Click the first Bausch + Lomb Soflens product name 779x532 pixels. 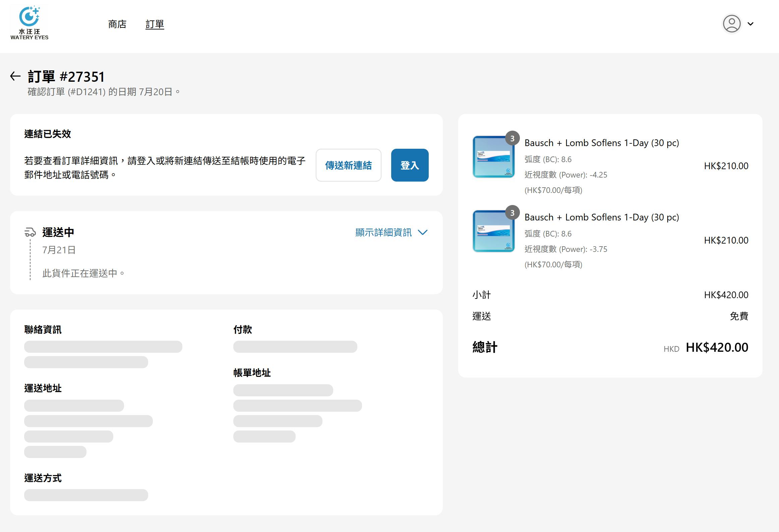tap(602, 143)
